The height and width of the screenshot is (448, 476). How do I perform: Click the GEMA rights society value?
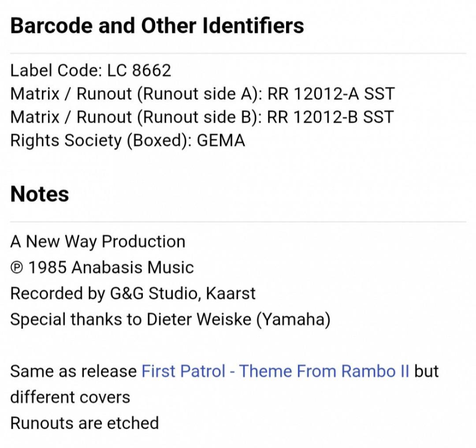[221, 140]
